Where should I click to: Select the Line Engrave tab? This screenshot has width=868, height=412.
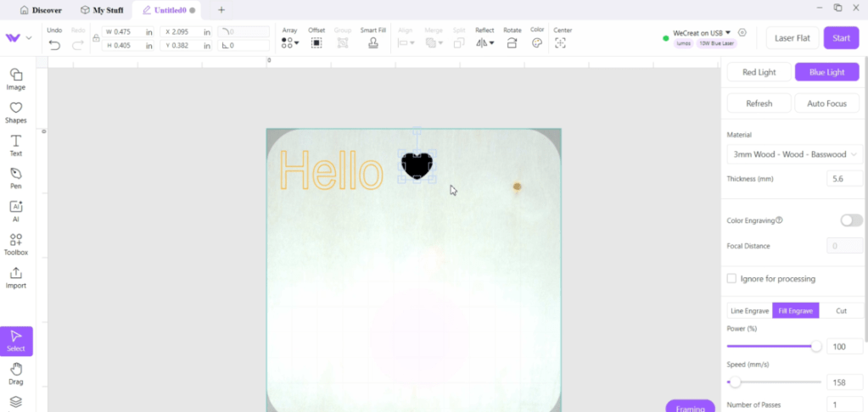(749, 311)
